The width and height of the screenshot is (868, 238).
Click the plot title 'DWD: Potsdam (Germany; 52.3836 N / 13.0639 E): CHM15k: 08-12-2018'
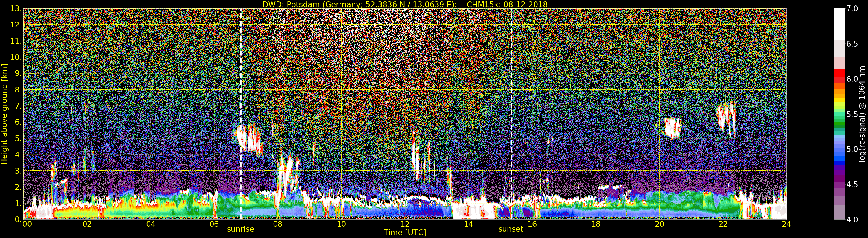point(405,4)
